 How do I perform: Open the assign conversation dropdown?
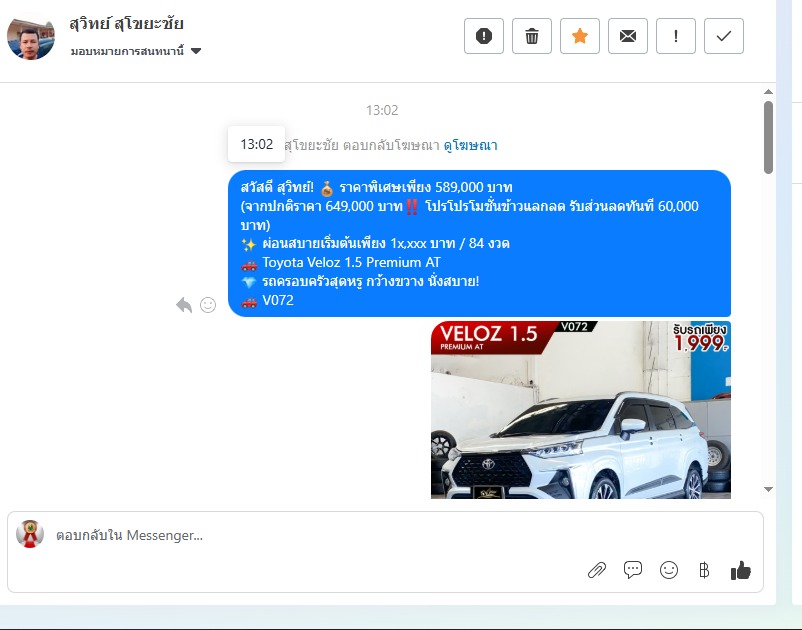click(x=136, y=51)
